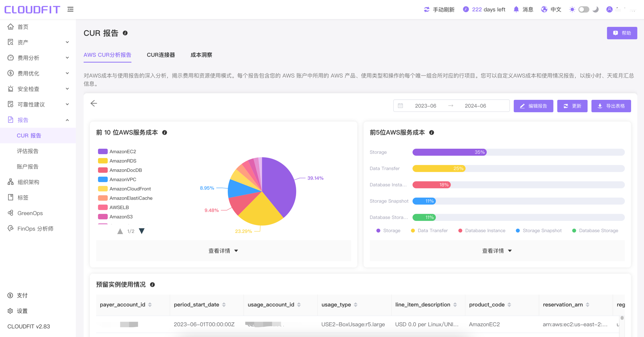Image resolution: width=644 pixels, height=337 pixels.
Task: Toggle AmazonEC2 legend series
Action: pyautogui.click(x=117, y=151)
